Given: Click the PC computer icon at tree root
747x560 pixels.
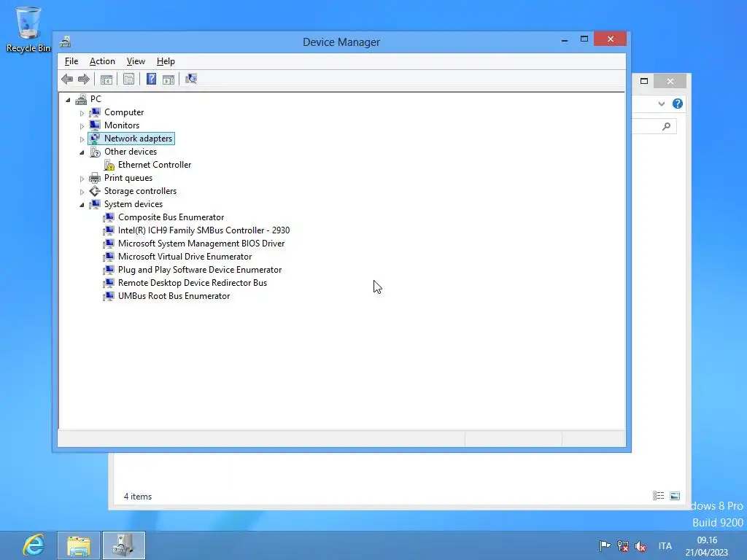Looking at the screenshot, I should coord(81,99).
